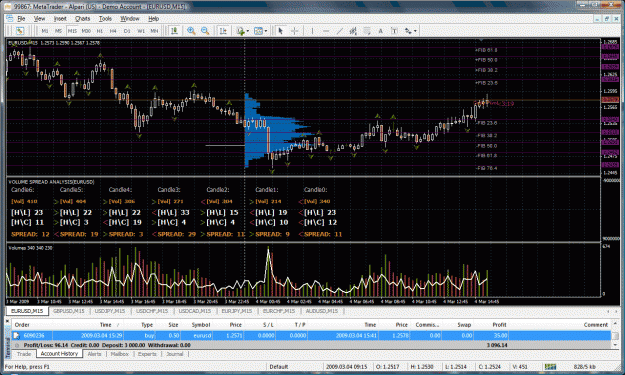Open the View menu
This screenshot has height=375, width=625.
click(39, 19)
